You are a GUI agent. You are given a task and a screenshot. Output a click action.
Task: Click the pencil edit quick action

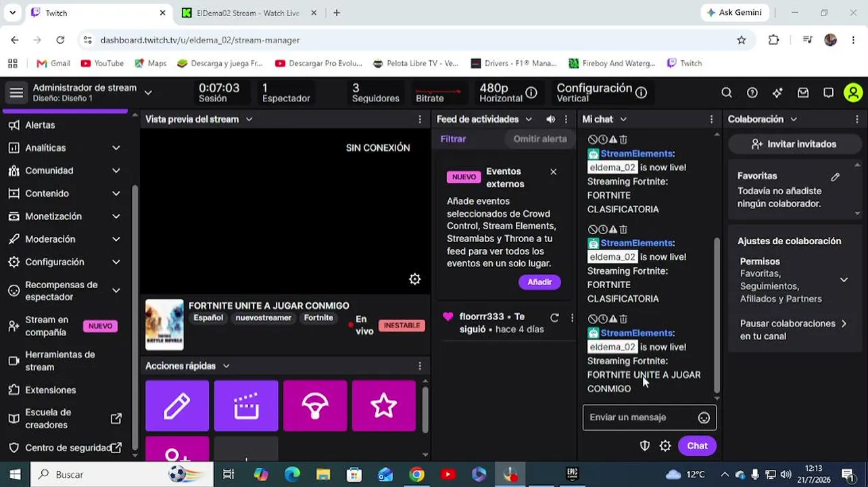pos(177,406)
